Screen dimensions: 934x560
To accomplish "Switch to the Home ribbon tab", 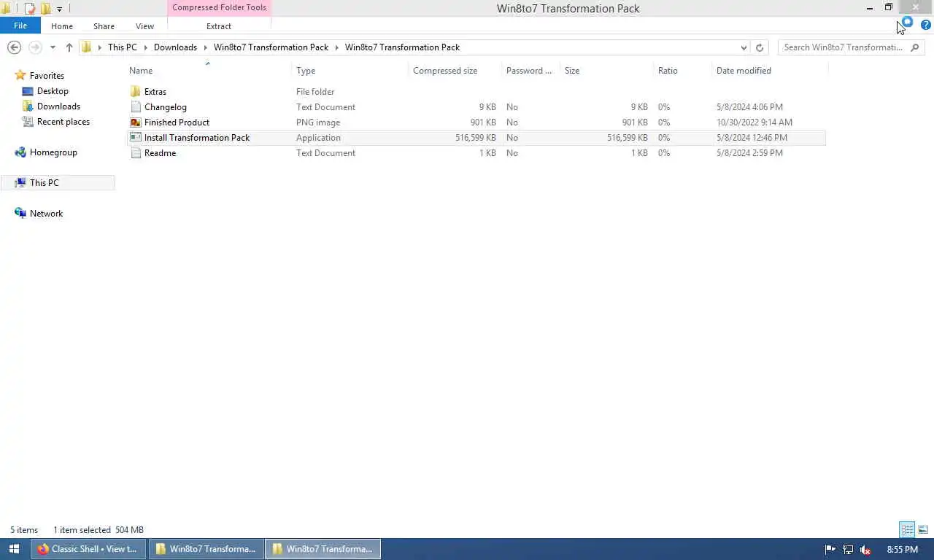I will pos(62,26).
